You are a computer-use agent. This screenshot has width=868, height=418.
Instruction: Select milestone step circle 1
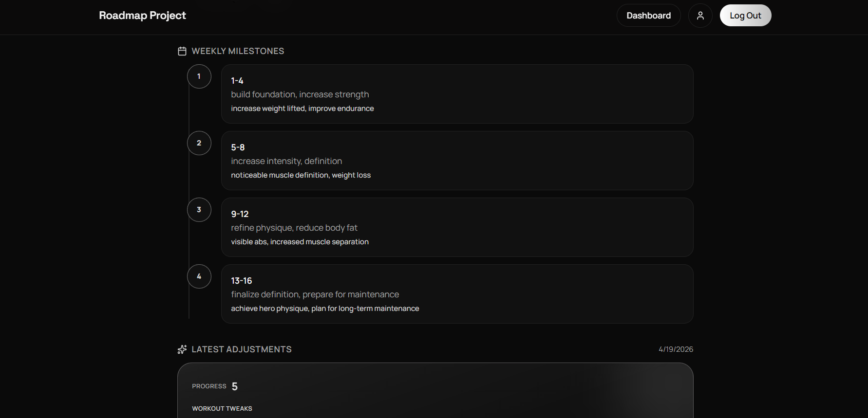pyautogui.click(x=199, y=76)
